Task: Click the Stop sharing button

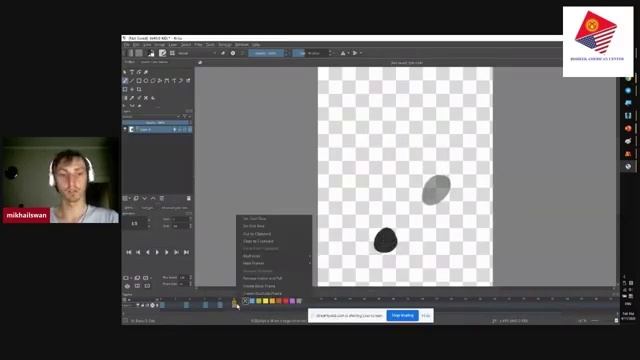Action: point(402,316)
